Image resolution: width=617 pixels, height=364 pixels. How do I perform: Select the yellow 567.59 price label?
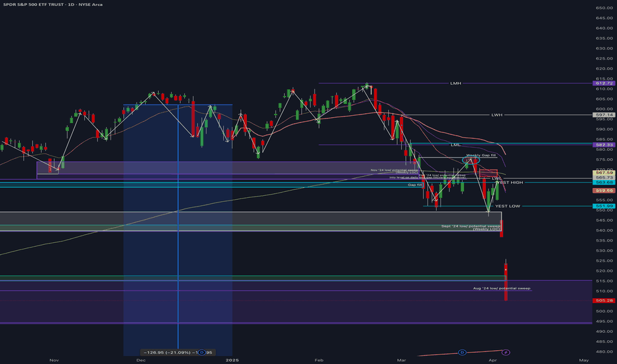(x=604, y=173)
